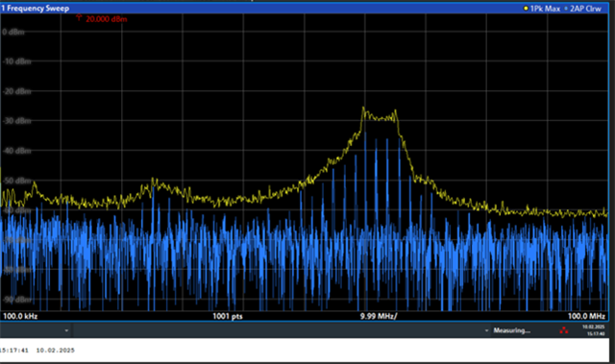The image size is (615, 364).
Task: Click the red network status icon
Action: tap(564, 330)
